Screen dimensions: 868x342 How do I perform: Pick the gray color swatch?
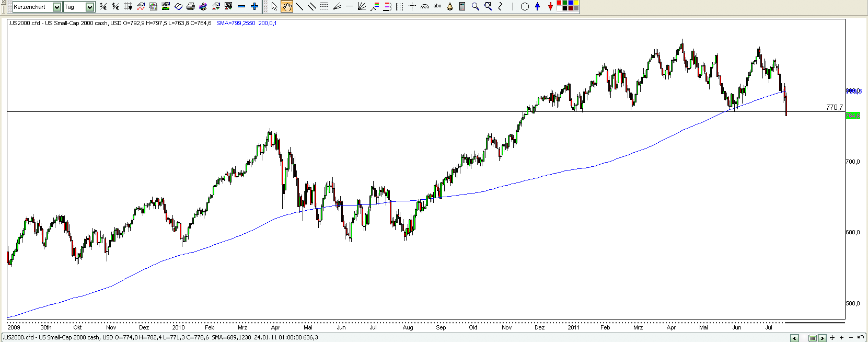point(576,9)
